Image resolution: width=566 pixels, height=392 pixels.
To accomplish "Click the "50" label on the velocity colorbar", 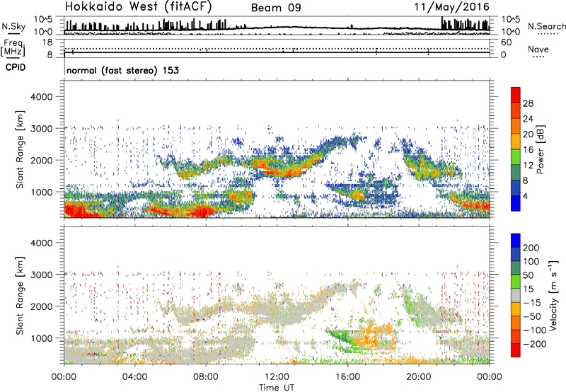I will [529, 275].
